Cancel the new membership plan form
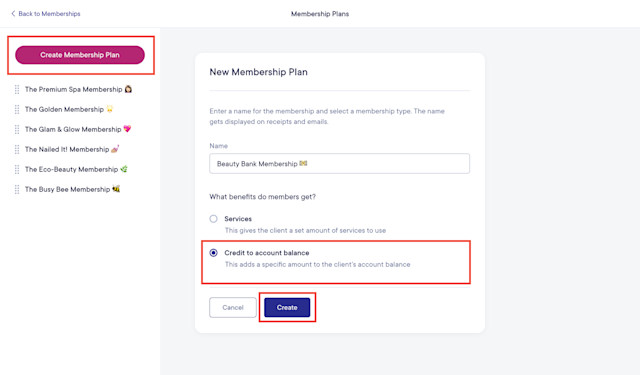This screenshot has width=640, height=375. click(233, 307)
